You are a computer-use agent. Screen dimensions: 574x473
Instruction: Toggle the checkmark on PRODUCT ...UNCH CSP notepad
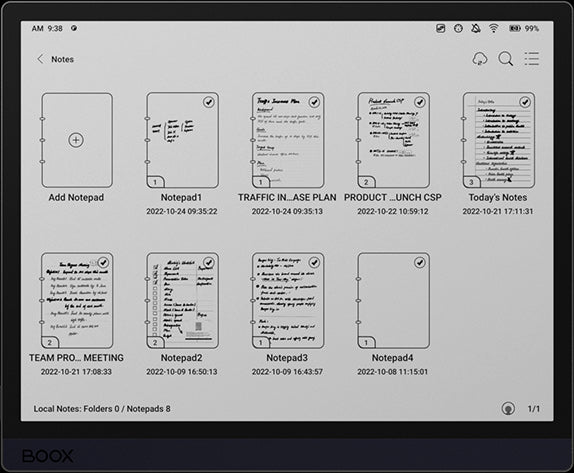(420, 102)
